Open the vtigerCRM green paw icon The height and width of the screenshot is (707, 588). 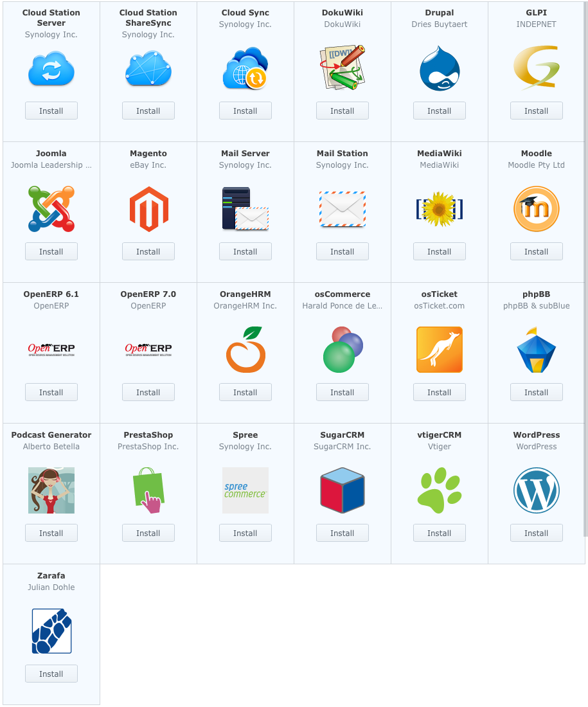point(440,490)
